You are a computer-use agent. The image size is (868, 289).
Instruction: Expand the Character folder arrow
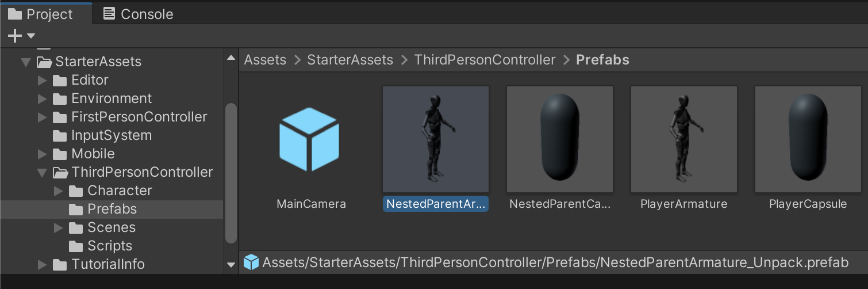[58, 191]
